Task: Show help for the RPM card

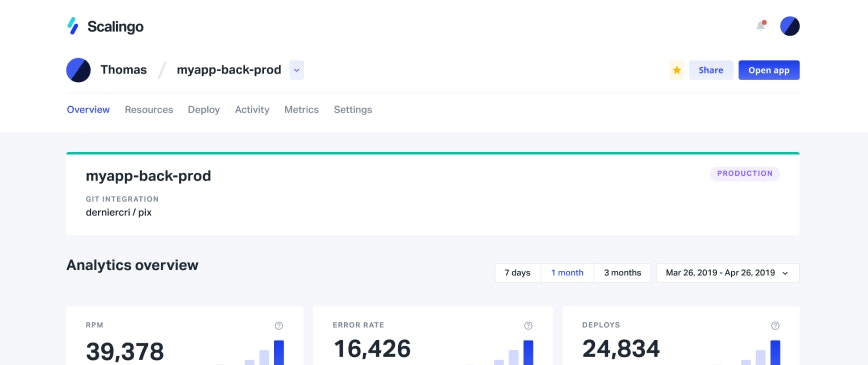Action: (x=278, y=326)
